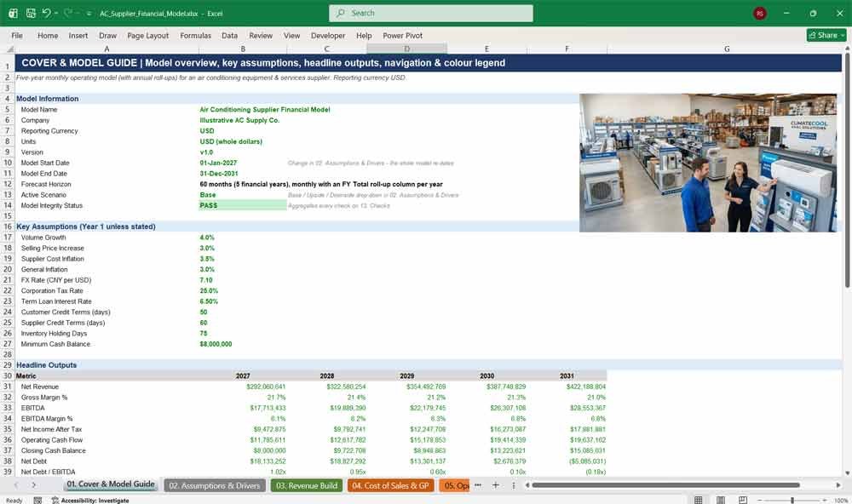Select the 2027 Net Revenue value $292,060,641
Viewport: 852px width, 504px height.
coord(266,387)
